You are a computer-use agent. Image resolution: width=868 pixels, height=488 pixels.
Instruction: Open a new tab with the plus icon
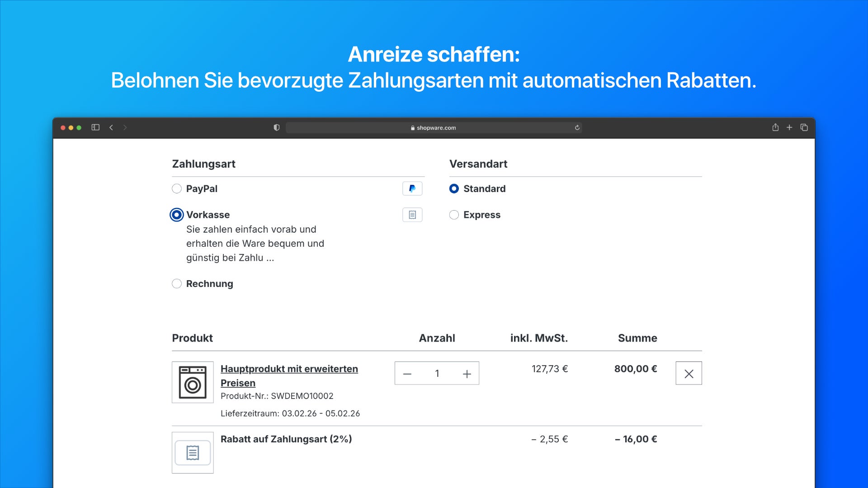click(789, 127)
